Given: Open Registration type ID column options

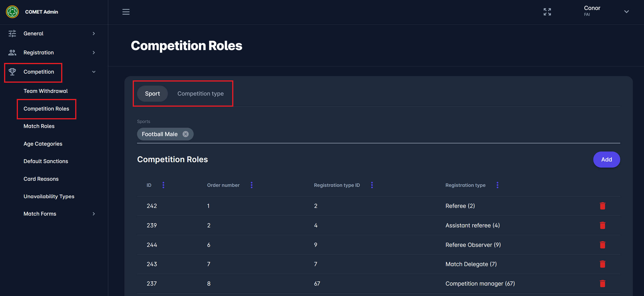Looking at the screenshot, I should pyautogui.click(x=372, y=185).
